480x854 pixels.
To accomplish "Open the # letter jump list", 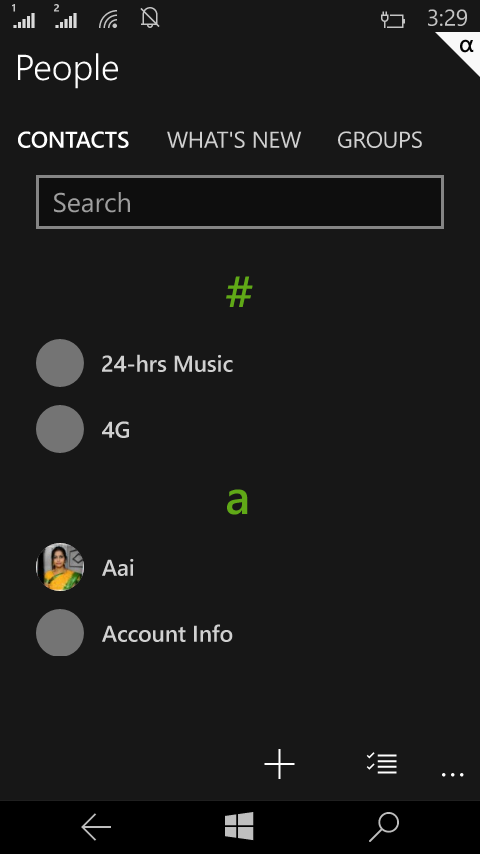I will (239, 292).
